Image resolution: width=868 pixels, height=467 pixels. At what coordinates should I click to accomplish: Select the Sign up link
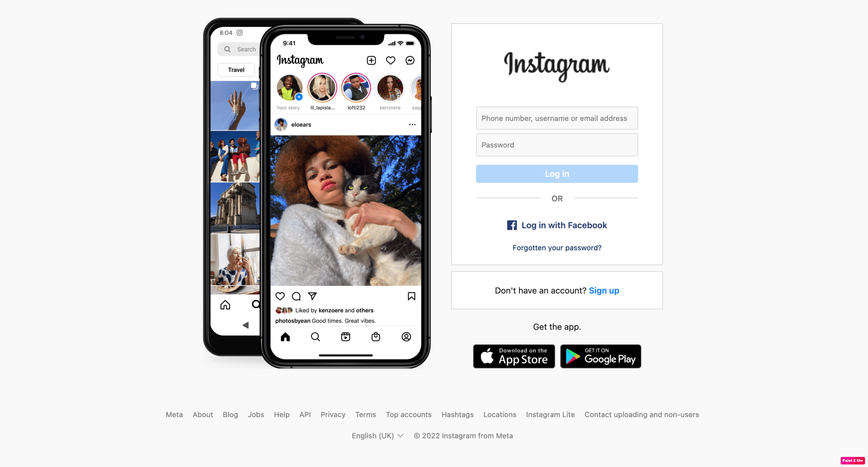(604, 290)
